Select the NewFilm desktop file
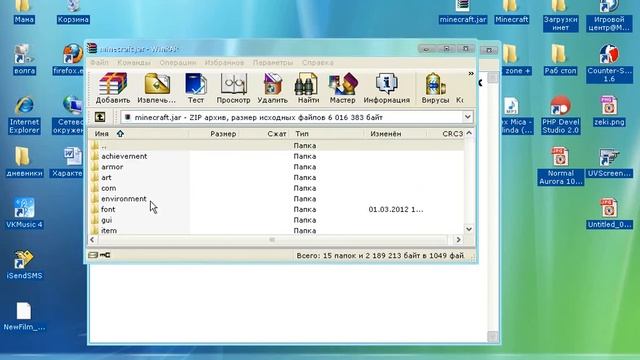Image resolution: width=640 pixels, height=360 pixels. coord(24,317)
